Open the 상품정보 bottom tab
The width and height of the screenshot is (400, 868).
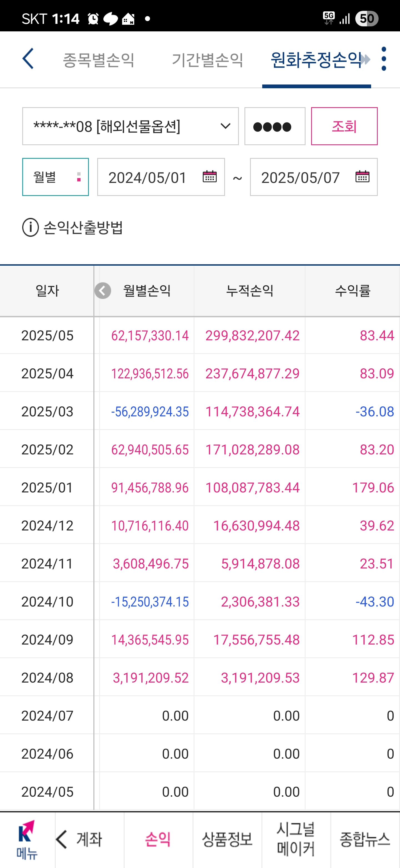[227, 839]
